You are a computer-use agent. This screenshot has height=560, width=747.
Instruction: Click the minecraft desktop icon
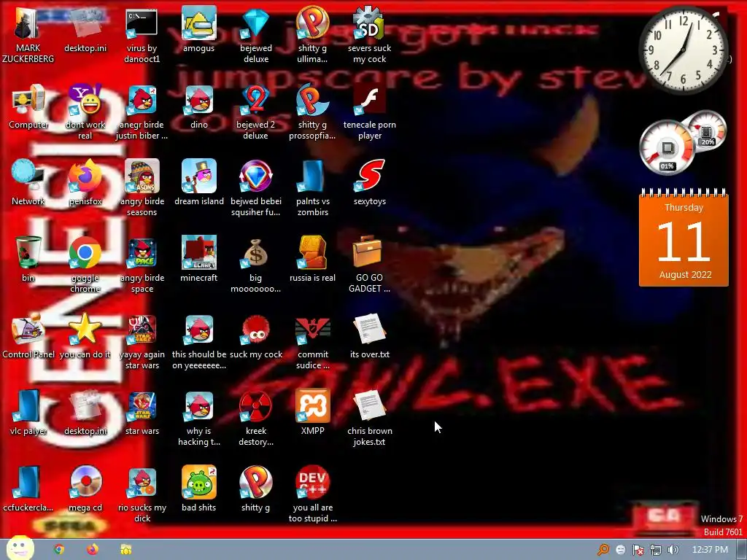click(198, 260)
